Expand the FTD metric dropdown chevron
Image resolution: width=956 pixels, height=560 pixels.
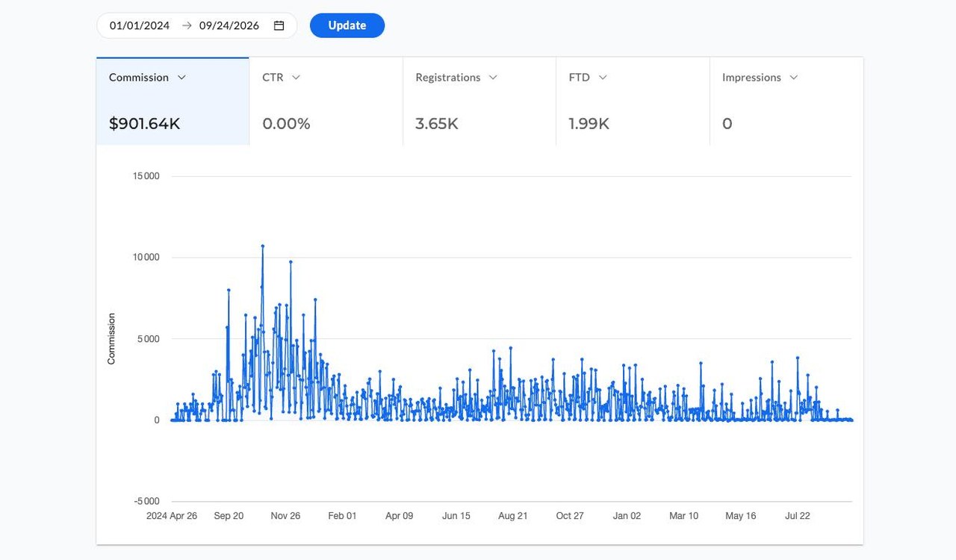tap(603, 78)
